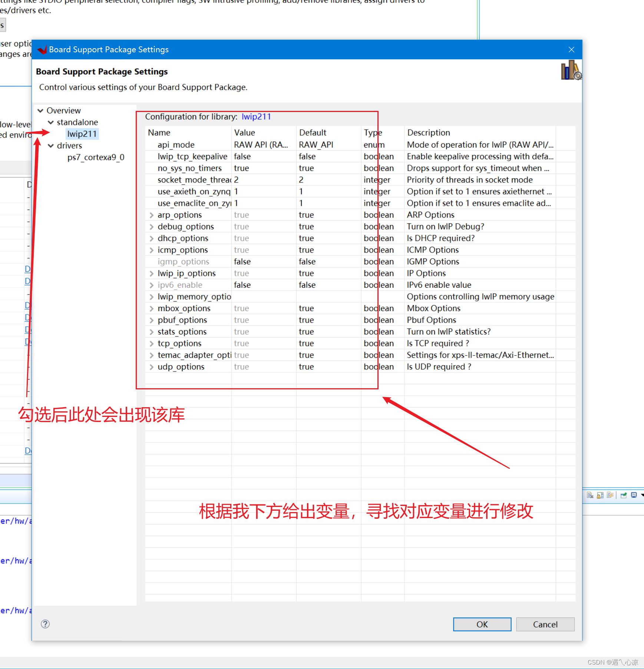Select the drivers tree item

point(69,146)
